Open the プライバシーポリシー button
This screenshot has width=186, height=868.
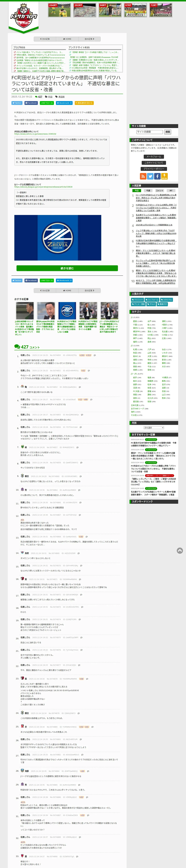154,169
